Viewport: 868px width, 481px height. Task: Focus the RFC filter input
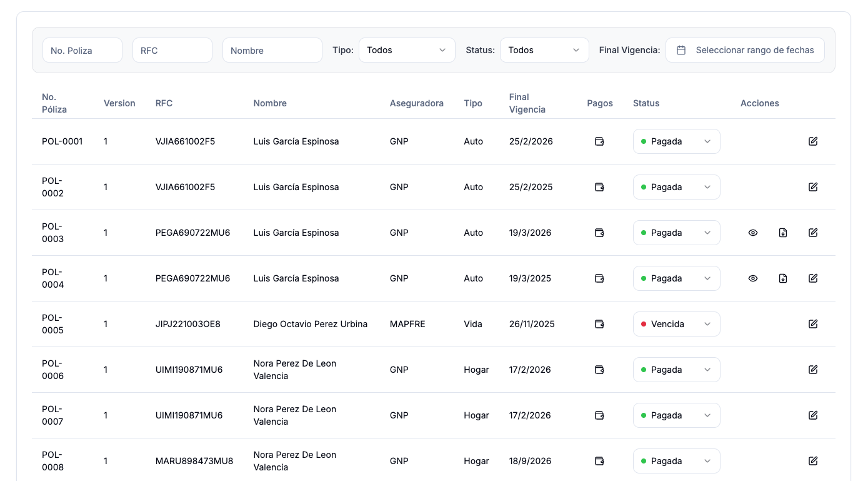tap(172, 50)
